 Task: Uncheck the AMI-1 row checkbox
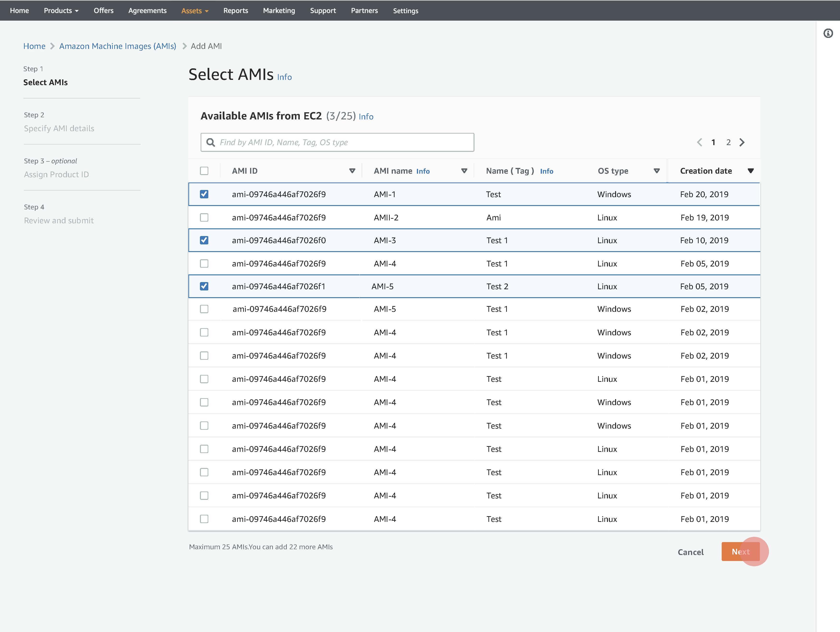(204, 194)
